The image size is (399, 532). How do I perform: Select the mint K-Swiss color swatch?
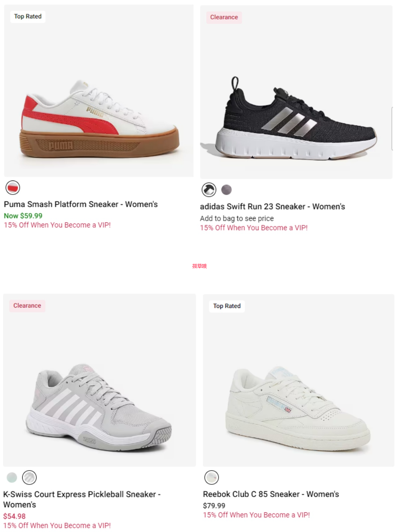tap(12, 477)
